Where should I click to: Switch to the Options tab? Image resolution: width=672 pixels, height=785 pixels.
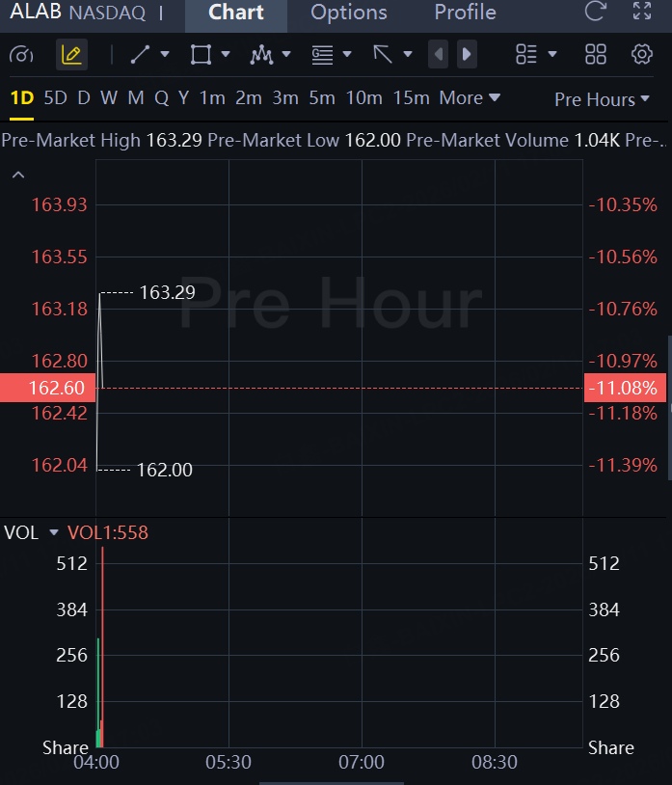(x=349, y=14)
